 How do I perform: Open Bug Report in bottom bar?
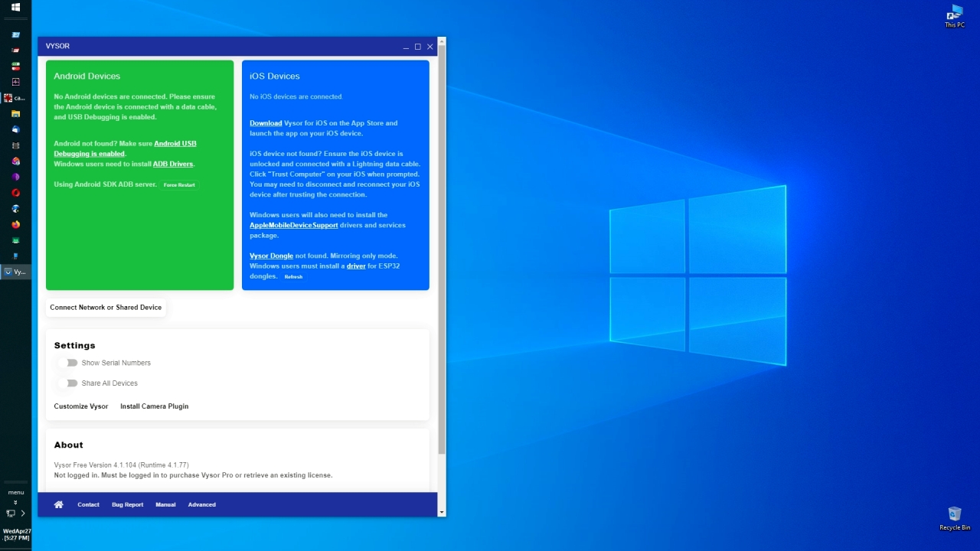(127, 504)
